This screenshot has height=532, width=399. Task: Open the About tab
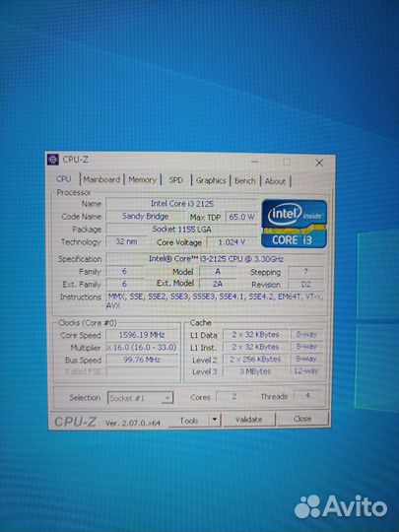tap(275, 181)
